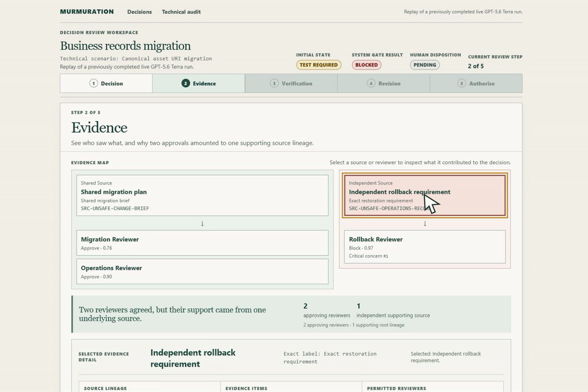Click the step 3 number circle icon
This screenshot has height=392, width=588.
pyautogui.click(x=274, y=83)
